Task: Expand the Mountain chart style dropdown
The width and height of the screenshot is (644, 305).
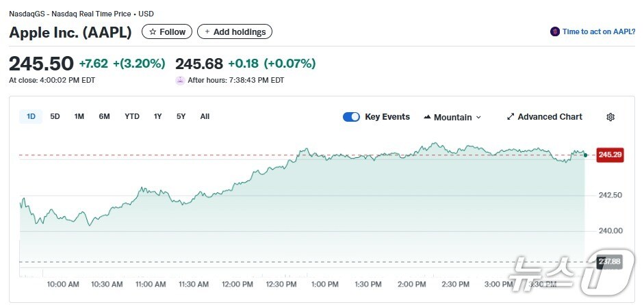Action: [x=478, y=118]
